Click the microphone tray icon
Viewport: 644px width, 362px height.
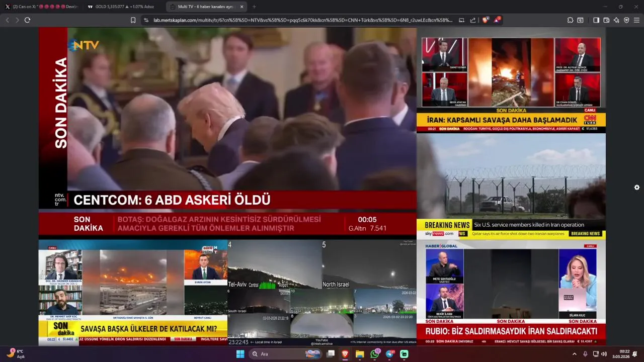pos(585,354)
